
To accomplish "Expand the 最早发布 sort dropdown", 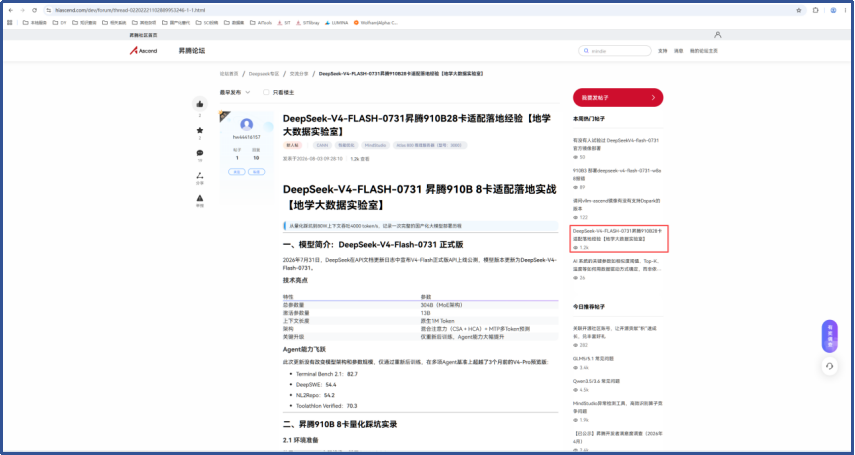I will pyautogui.click(x=235, y=93).
